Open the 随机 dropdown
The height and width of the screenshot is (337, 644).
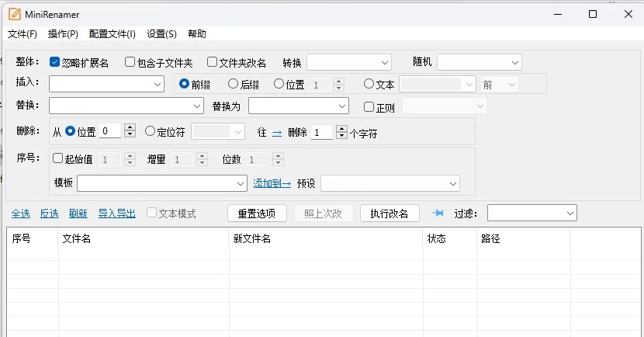[480, 62]
